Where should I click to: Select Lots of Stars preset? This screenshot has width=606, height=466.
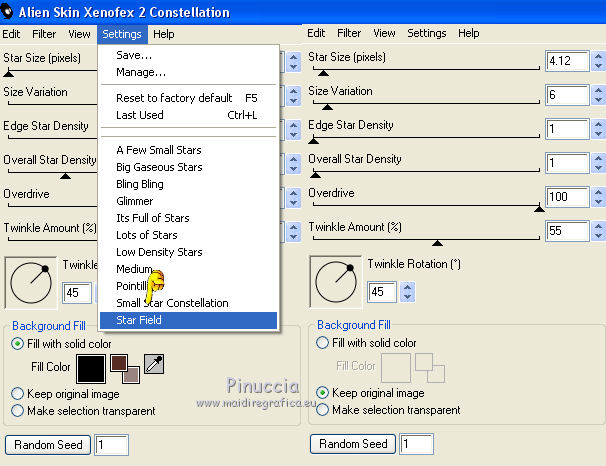[189, 235]
